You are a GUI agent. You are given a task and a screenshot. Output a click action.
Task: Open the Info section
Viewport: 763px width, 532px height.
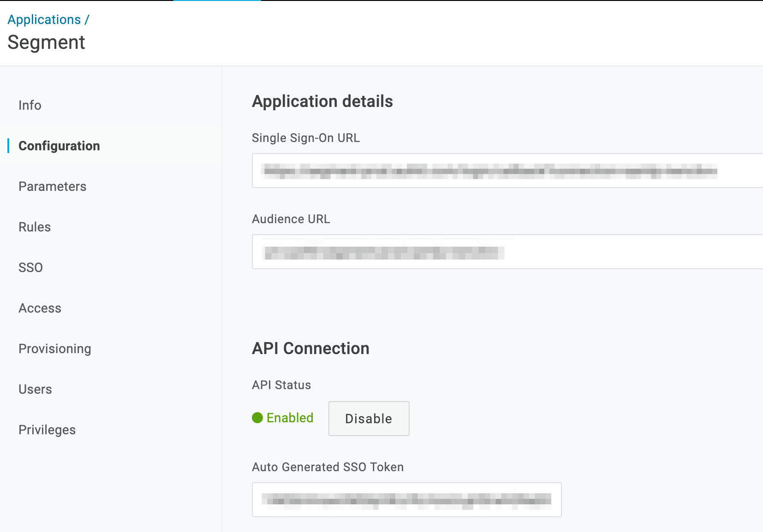(x=30, y=105)
